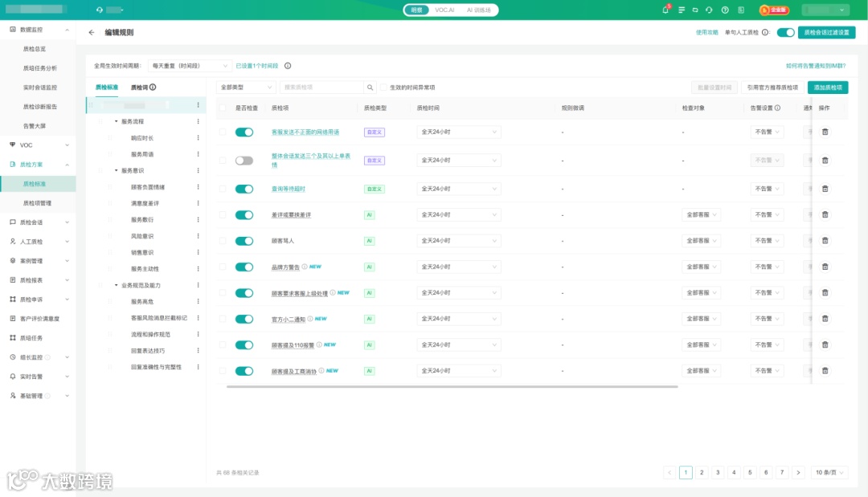Click the list icon in top bar
The height and width of the screenshot is (497, 868).
tap(682, 10)
